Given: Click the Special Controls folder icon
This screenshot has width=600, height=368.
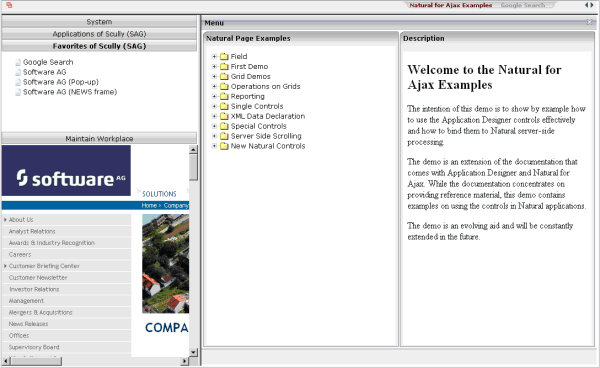Looking at the screenshot, I should [224, 126].
